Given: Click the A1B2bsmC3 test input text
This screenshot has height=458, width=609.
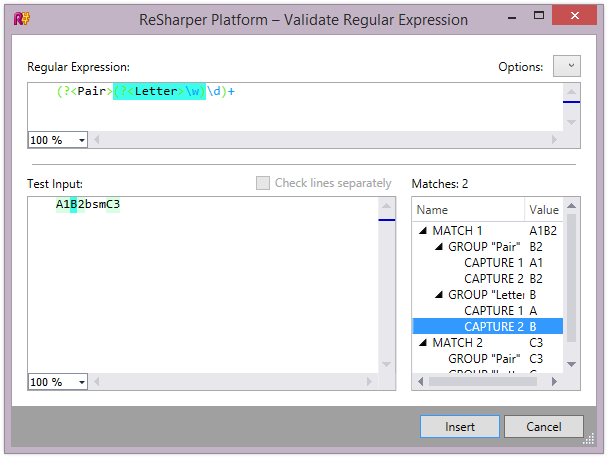Looking at the screenshot, I should tap(88, 204).
